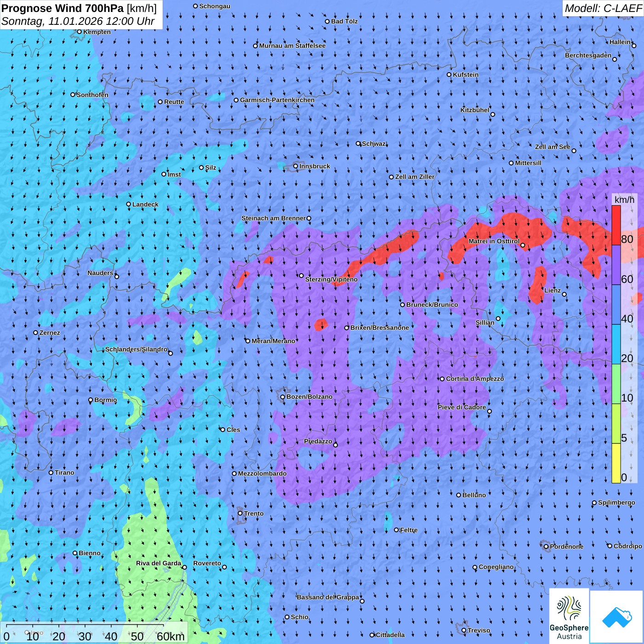Click the date 'Sonntag, 11.01.2026 12:00 Uhr'
The image size is (644, 644).
click(78, 21)
